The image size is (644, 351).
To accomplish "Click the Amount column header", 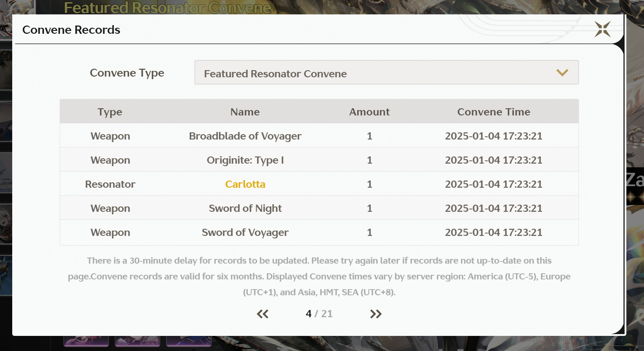I will click(x=369, y=112).
